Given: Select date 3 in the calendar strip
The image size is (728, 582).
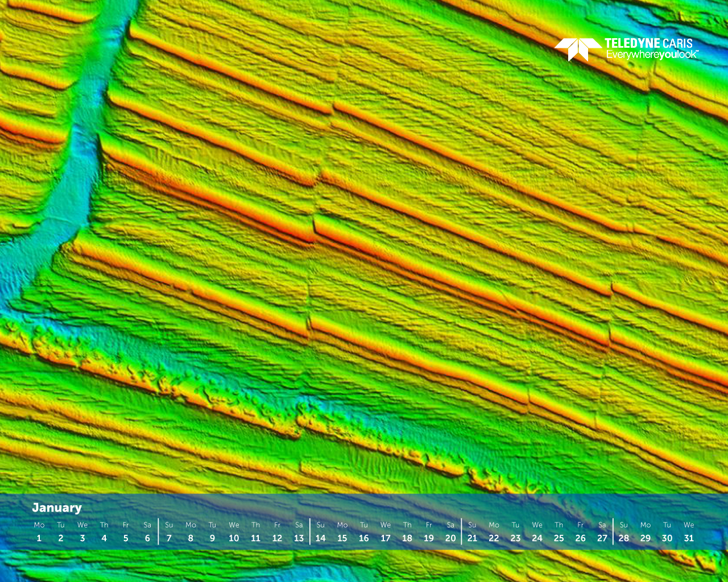Looking at the screenshot, I should pyautogui.click(x=82, y=538).
